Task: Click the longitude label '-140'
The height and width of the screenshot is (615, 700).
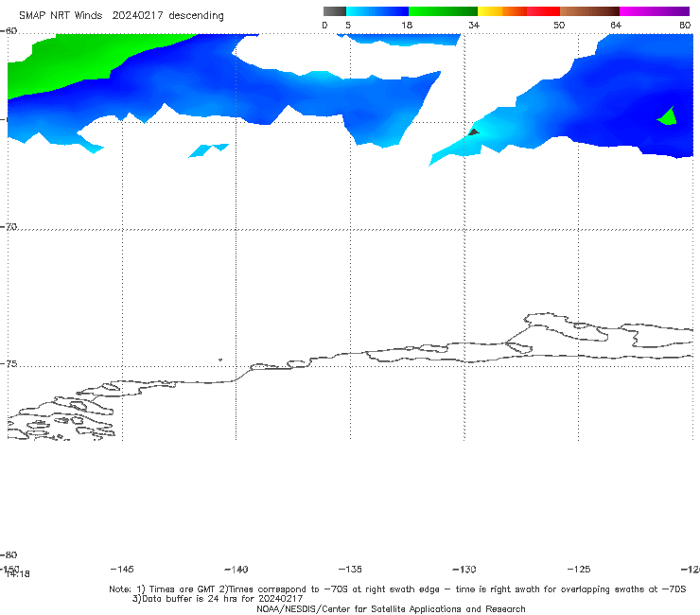Action: [x=236, y=569]
